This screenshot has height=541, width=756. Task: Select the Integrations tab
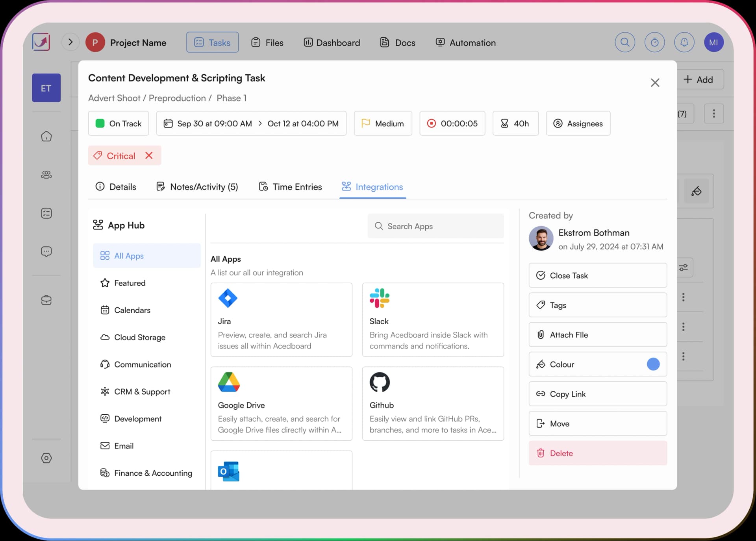point(372,187)
